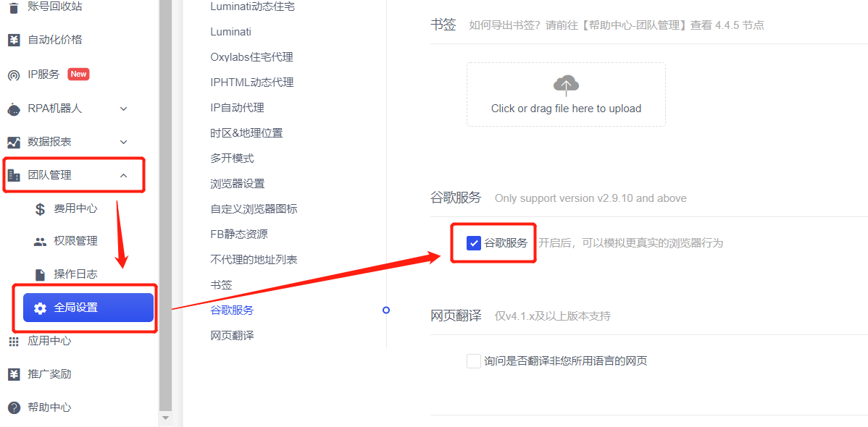Click the 推广奖励 sidebar entry
Image resolution: width=868 pixels, height=427 pixels.
(43, 373)
